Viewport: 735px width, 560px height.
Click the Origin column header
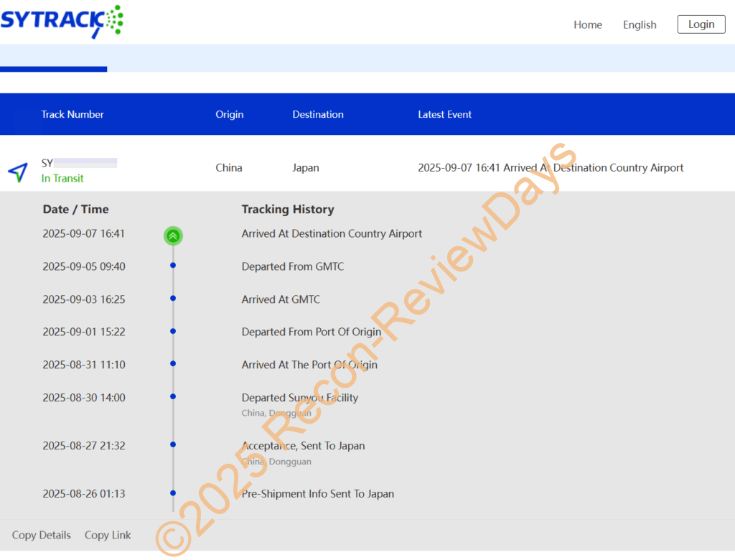(229, 114)
